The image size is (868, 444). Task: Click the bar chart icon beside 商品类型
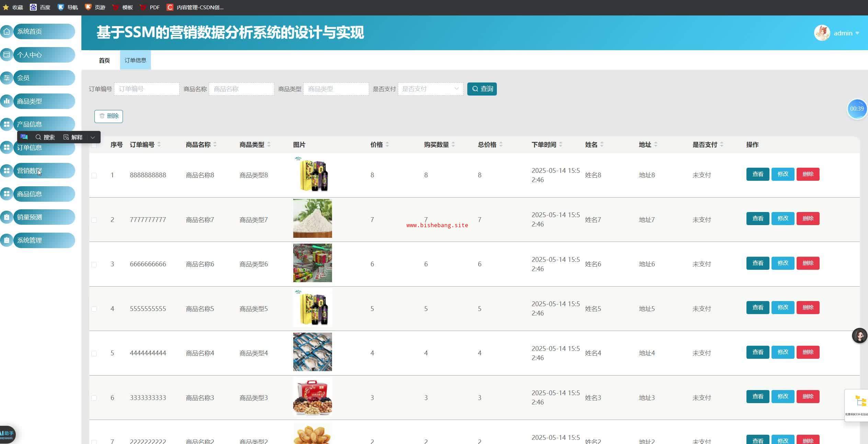[7, 101]
